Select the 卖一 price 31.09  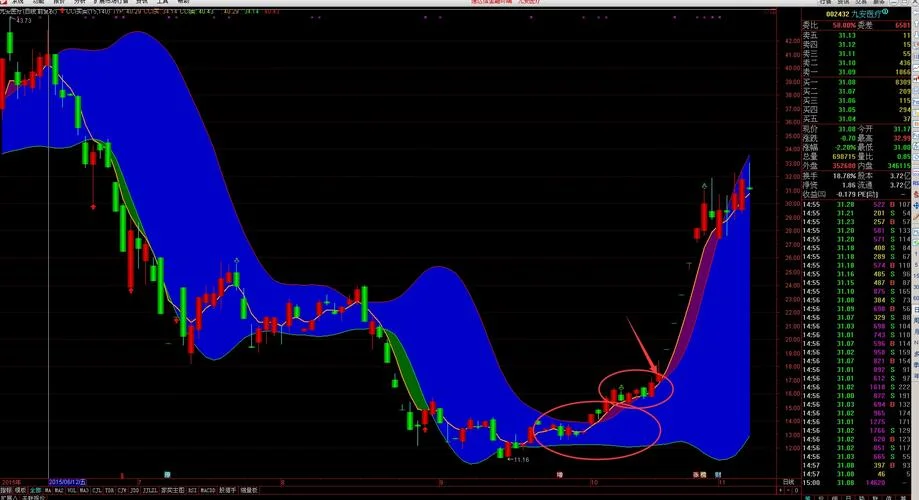(x=846, y=72)
